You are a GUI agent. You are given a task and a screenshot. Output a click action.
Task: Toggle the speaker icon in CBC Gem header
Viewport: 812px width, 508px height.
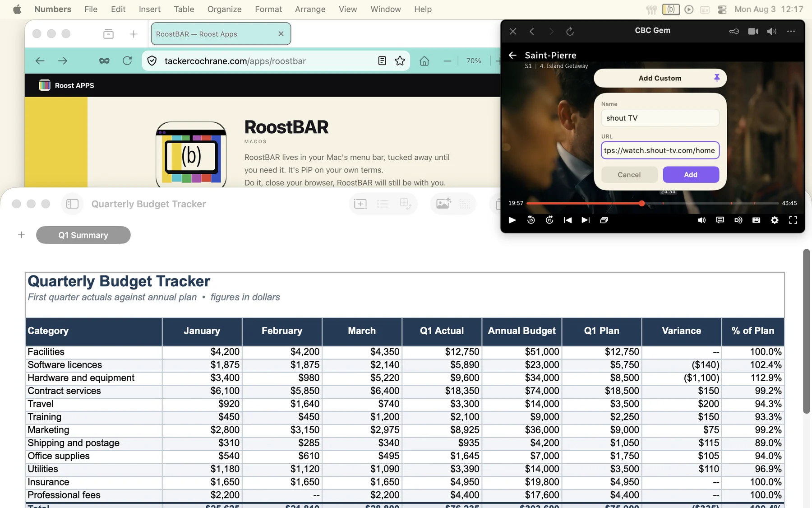tap(772, 31)
